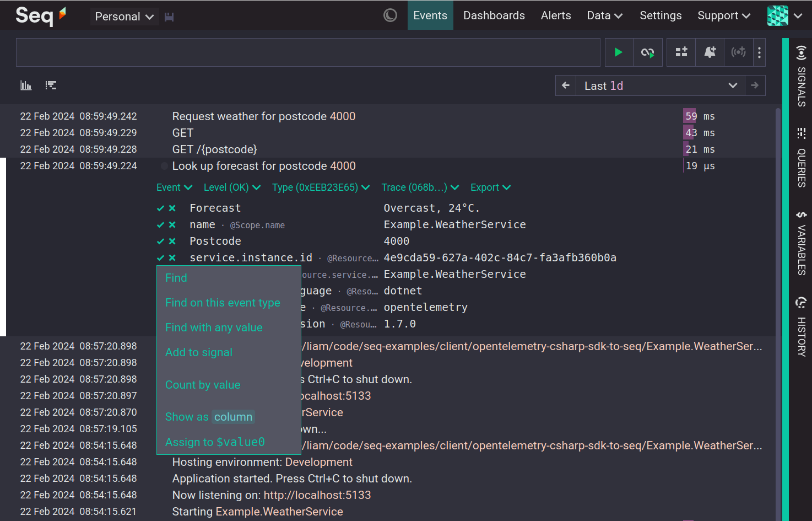Save workspace with the floppy disk icon

(x=169, y=17)
